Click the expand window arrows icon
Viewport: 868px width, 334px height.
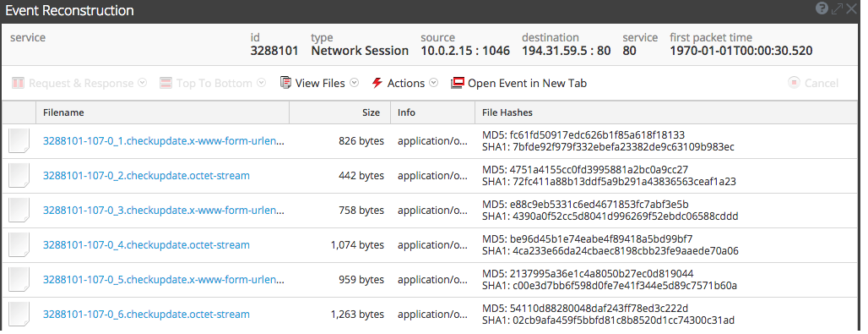click(x=837, y=8)
